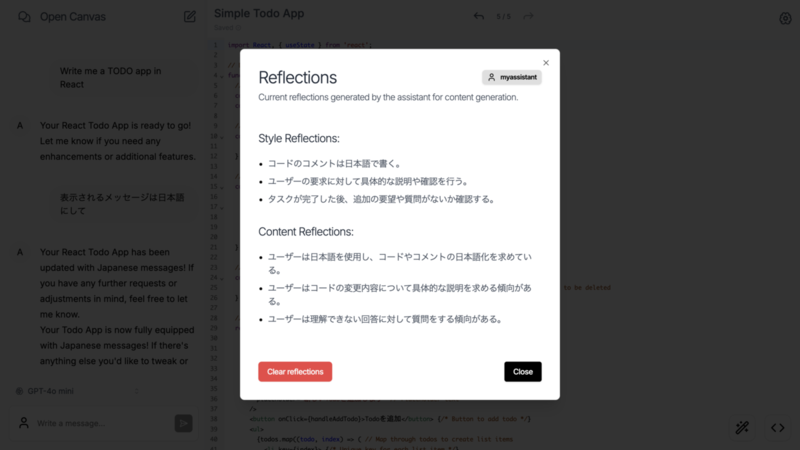Click the Content Reflections heading
Screen dimensions: 800x450
306,232
